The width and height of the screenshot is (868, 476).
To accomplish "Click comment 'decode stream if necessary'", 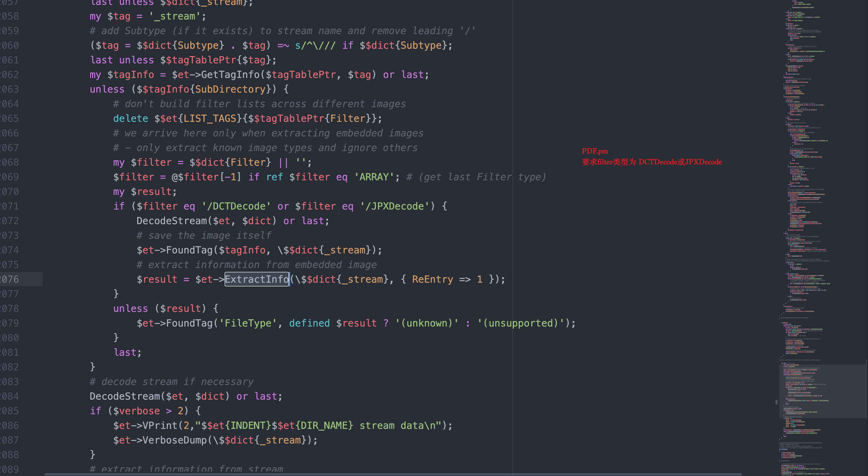I will pos(172,382).
